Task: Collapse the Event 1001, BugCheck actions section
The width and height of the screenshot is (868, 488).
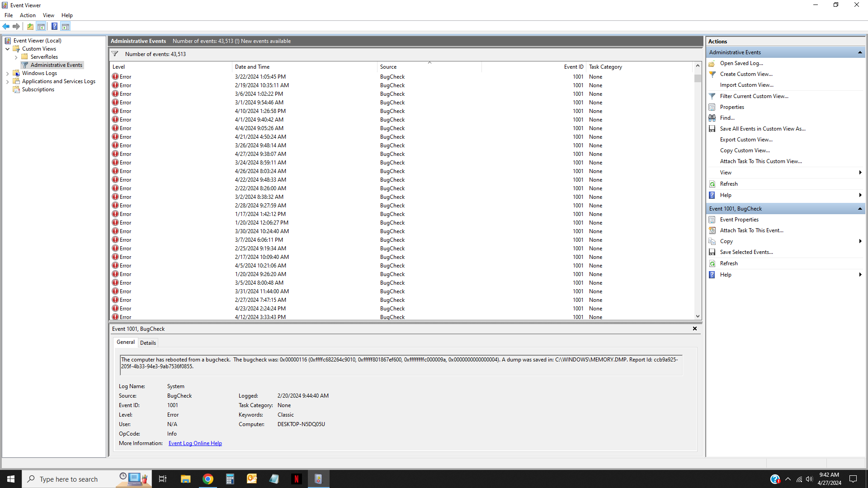Action: pyautogui.click(x=860, y=209)
